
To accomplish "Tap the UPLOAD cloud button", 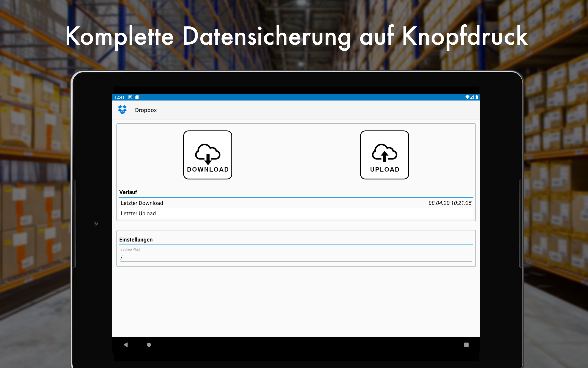I will coord(384,155).
